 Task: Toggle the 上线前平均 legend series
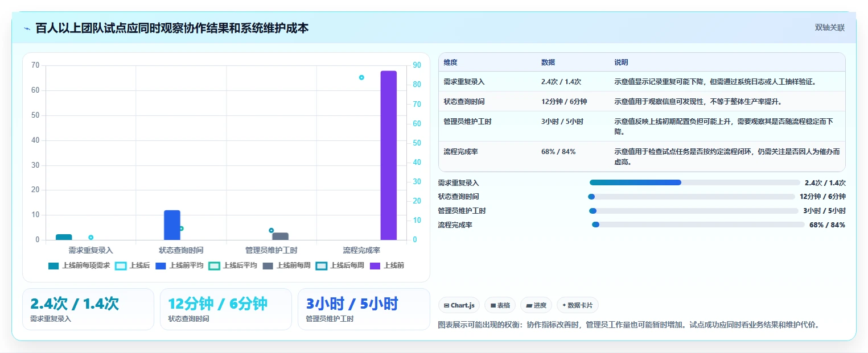coord(179,265)
